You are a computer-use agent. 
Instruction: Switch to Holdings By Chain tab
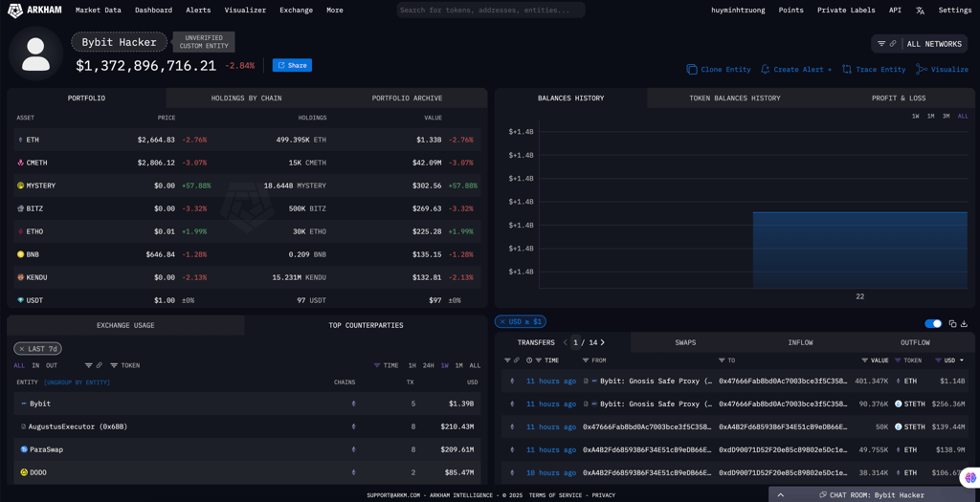click(246, 98)
